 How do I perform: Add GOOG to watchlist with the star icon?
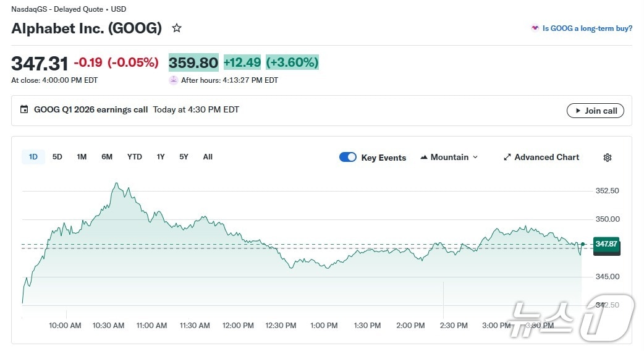tap(177, 28)
